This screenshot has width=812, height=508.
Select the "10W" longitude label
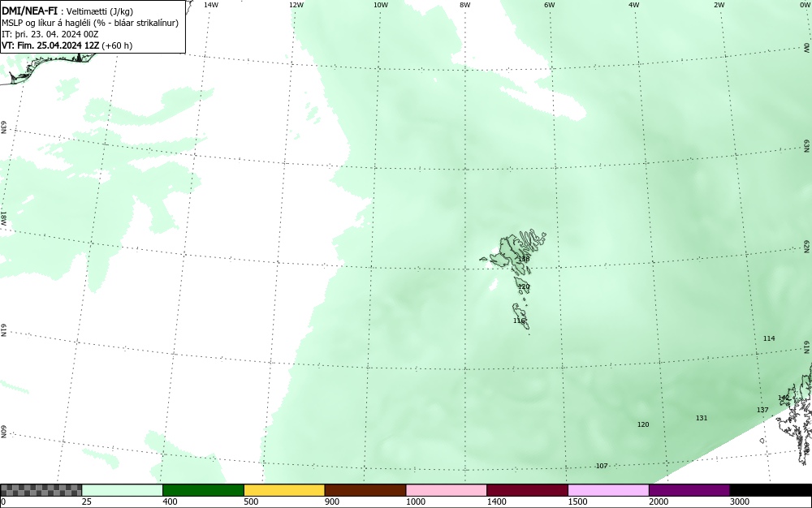(x=381, y=5)
